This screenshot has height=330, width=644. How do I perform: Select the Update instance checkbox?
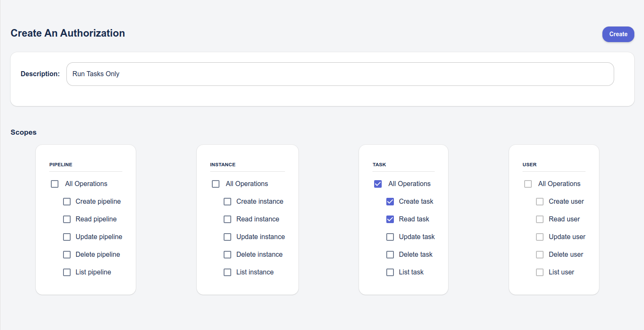click(227, 237)
